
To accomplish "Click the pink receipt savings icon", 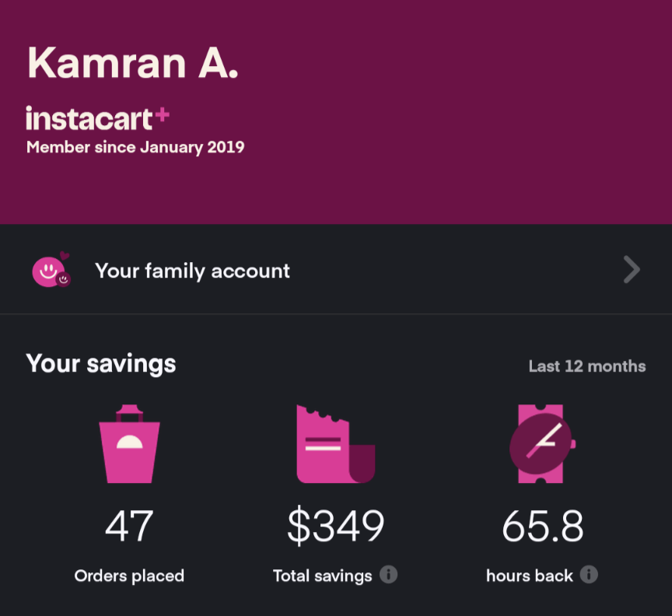I will pyautogui.click(x=335, y=443).
